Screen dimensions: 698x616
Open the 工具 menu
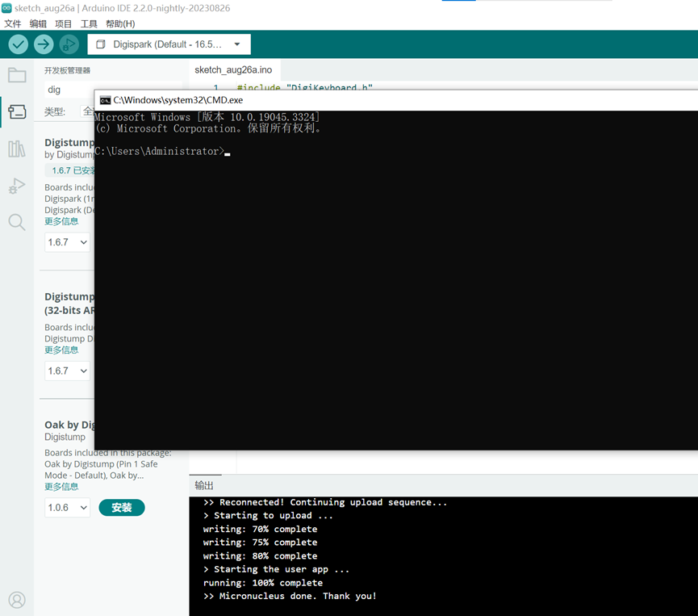point(89,23)
